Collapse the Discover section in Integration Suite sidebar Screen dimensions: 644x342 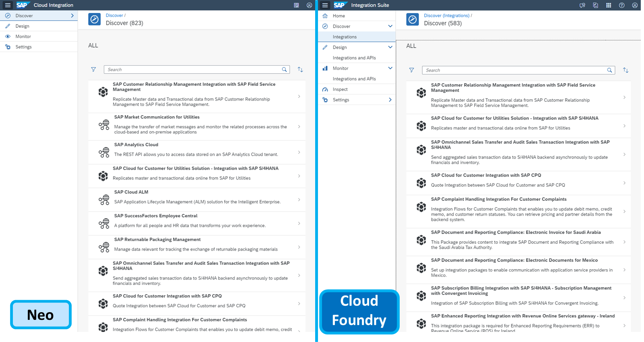coord(390,27)
